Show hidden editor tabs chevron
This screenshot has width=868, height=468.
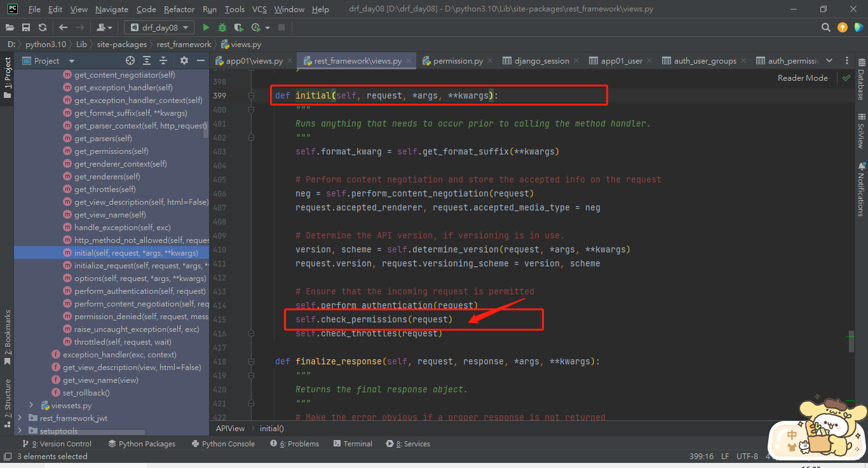pyautogui.click(x=829, y=60)
